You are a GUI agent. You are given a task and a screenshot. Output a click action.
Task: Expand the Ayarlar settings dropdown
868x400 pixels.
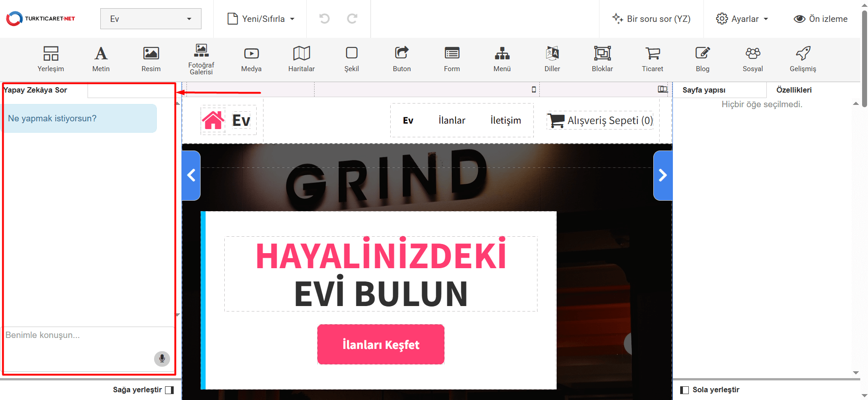pos(742,19)
